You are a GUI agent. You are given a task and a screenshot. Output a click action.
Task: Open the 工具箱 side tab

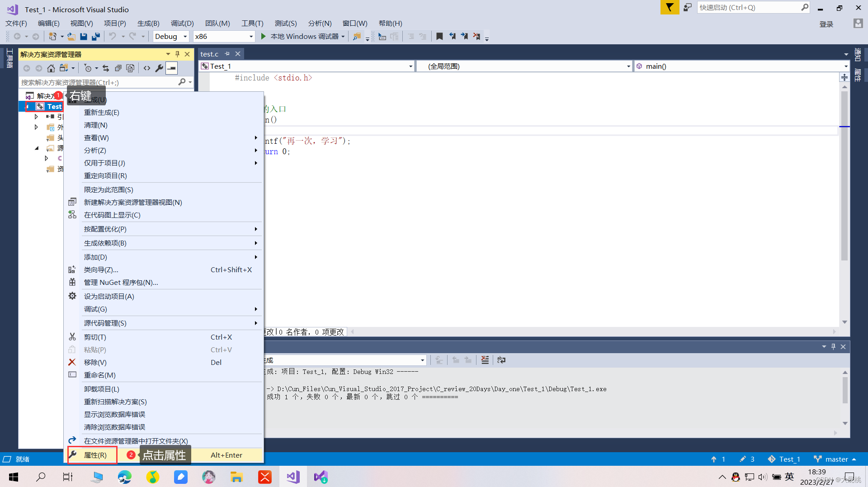pos(9,58)
